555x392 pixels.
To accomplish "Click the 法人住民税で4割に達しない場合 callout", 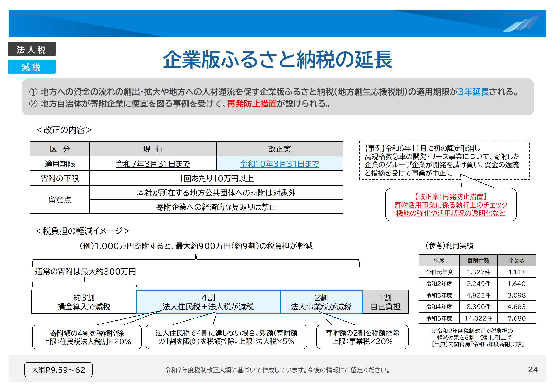I will (226, 337).
